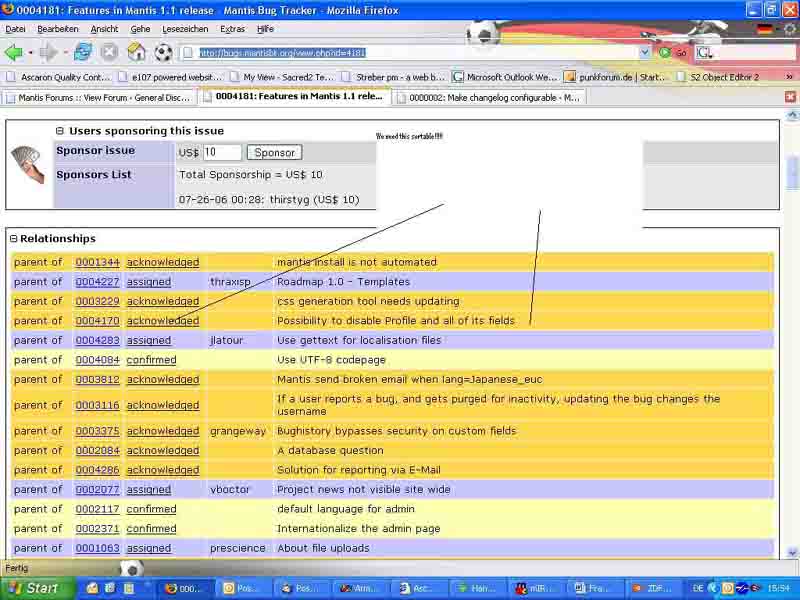
Task: Click the Reload page icon
Action: click(x=83, y=52)
